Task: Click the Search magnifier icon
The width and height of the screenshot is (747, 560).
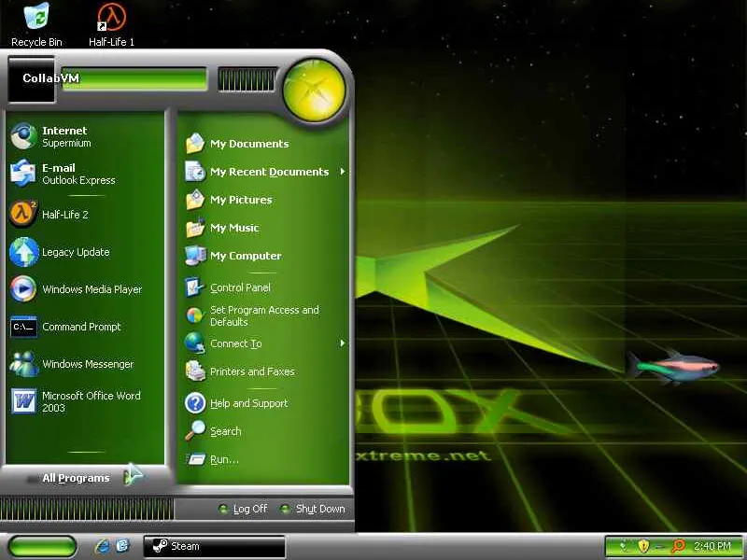Action: (195, 431)
